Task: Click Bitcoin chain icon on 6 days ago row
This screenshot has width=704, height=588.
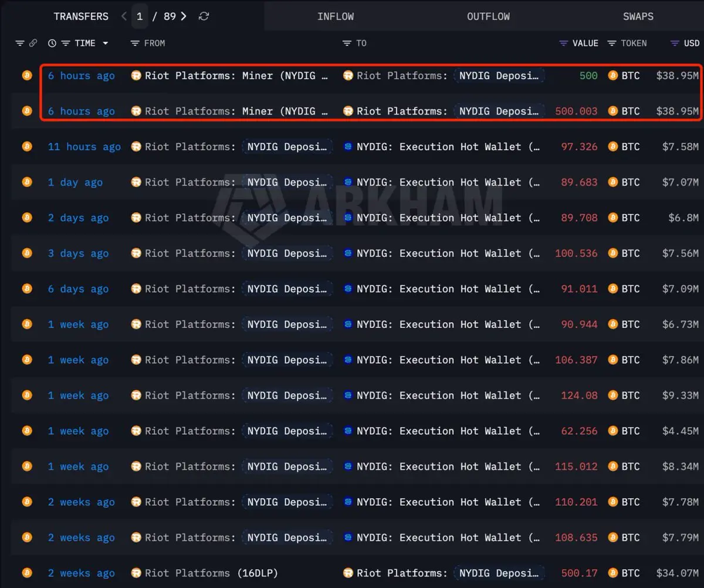Action: pyautogui.click(x=27, y=289)
